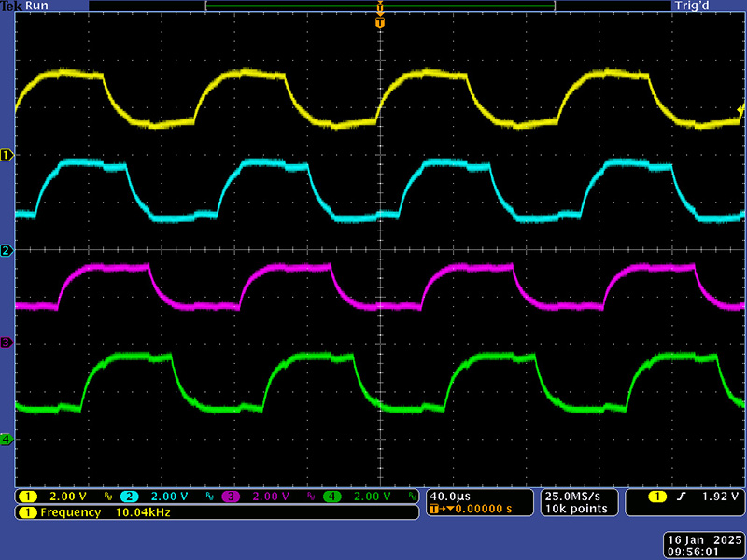Click the orange trigger position T marker
The width and height of the screenshot is (747, 560).
pyautogui.click(x=379, y=22)
